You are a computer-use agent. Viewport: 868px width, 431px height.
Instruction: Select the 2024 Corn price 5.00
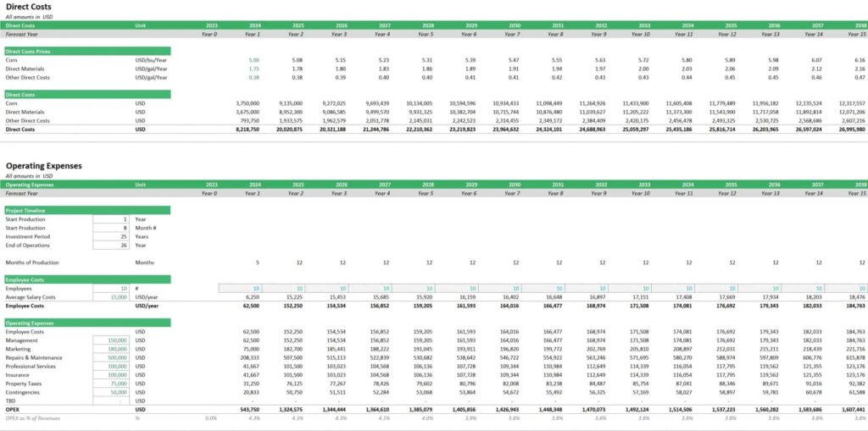254,60
